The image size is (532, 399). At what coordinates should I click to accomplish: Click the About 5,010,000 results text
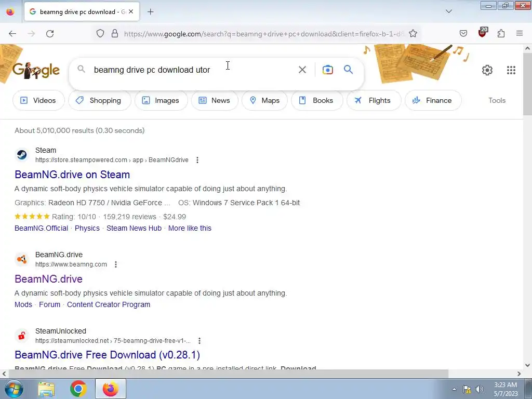pyautogui.click(x=79, y=130)
